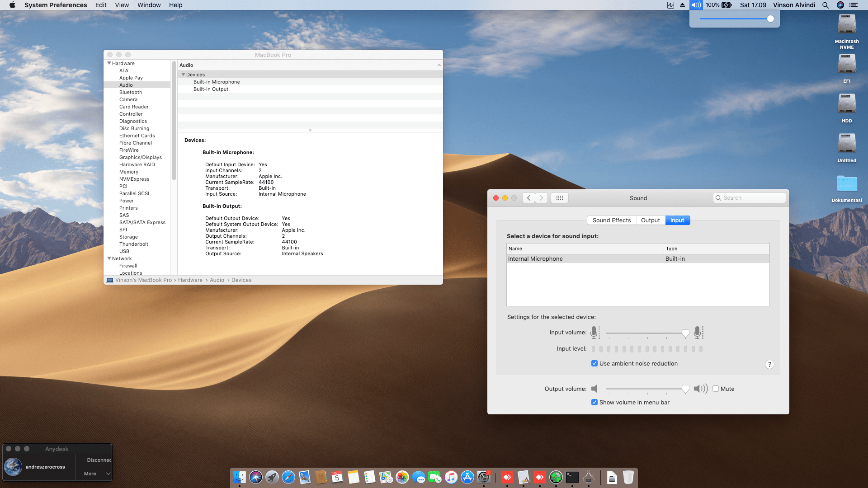868x488 pixels.
Task: Select Built-in Output device row
Action: pos(310,89)
